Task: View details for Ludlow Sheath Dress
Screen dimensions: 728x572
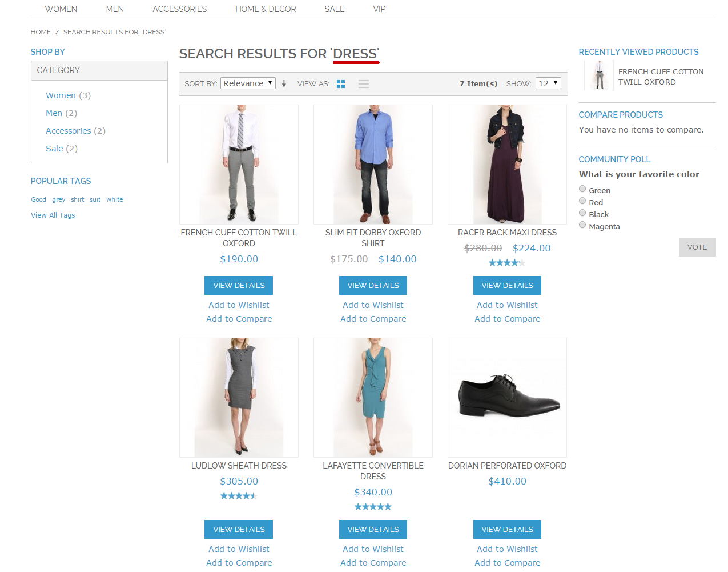Action: (239, 530)
